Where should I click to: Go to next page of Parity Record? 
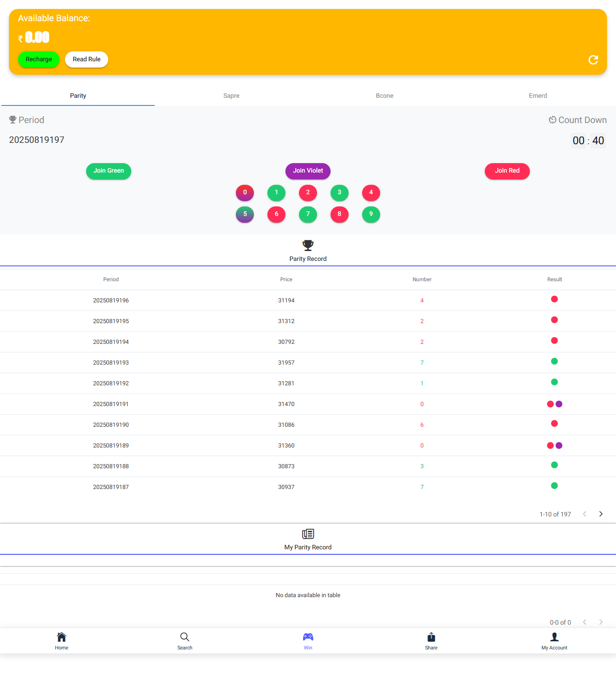click(601, 514)
